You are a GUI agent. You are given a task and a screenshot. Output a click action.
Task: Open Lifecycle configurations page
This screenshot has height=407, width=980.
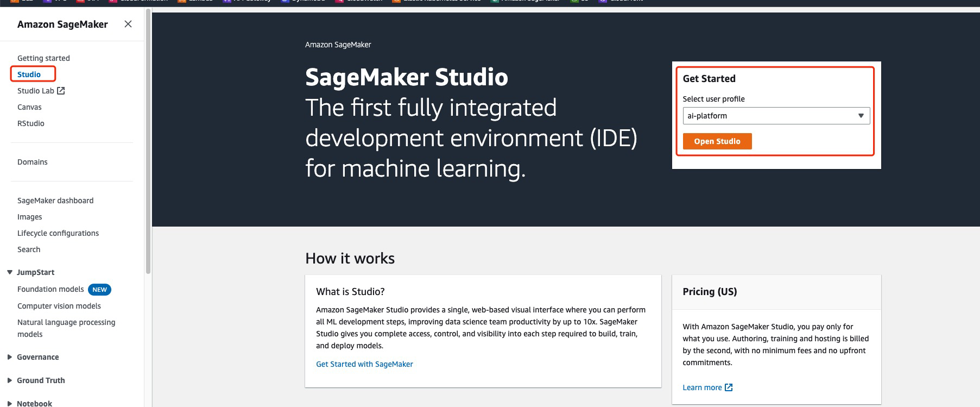[58, 233]
